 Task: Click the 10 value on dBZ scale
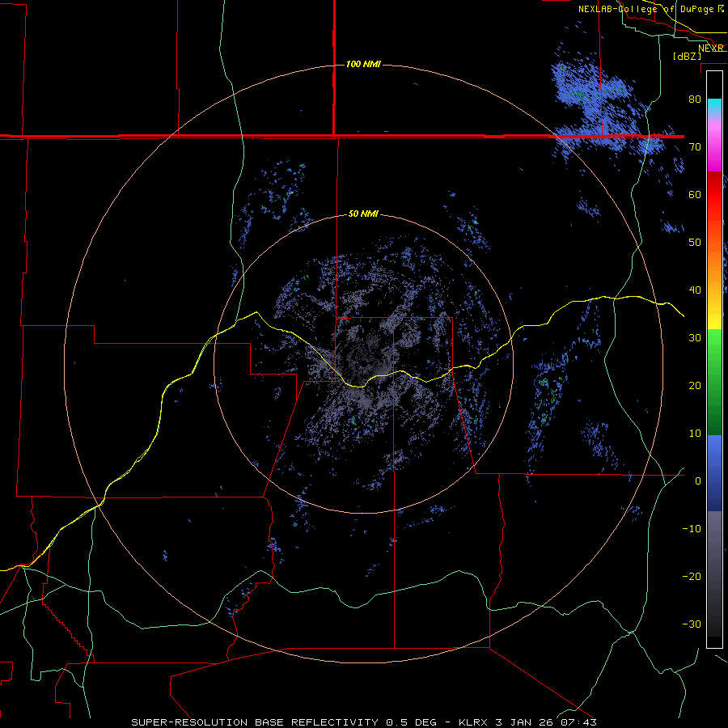tap(695, 434)
